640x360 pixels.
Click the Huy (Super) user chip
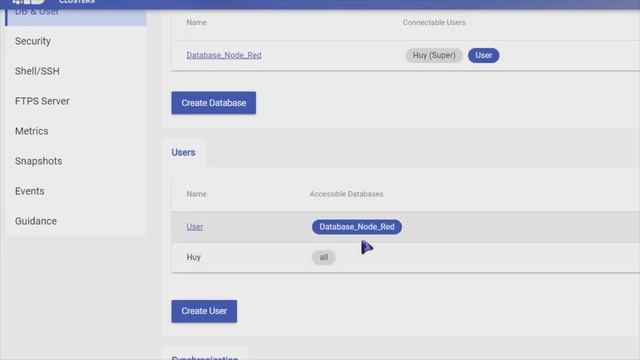(434, 55)
